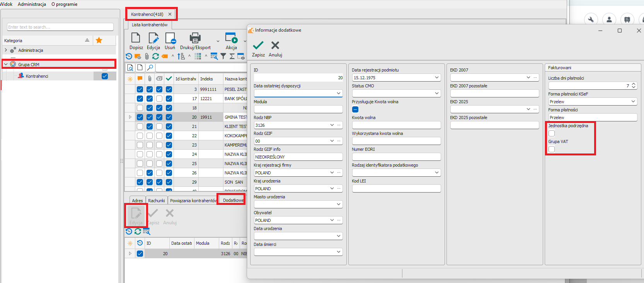
Task: Open the Kraj urodzenia dropdown
Action: coord(332,189)
